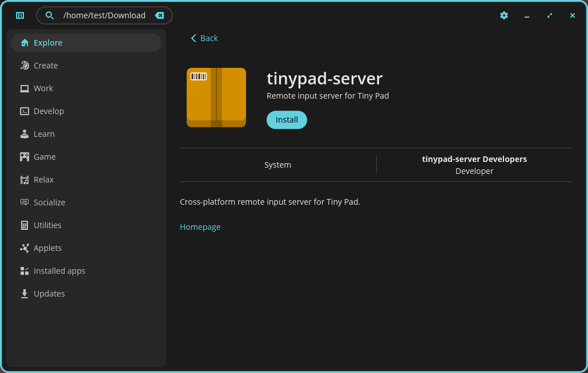Screen dimensions: 588x373
Task: Click the Develop terminal icon
Action: 25,111
